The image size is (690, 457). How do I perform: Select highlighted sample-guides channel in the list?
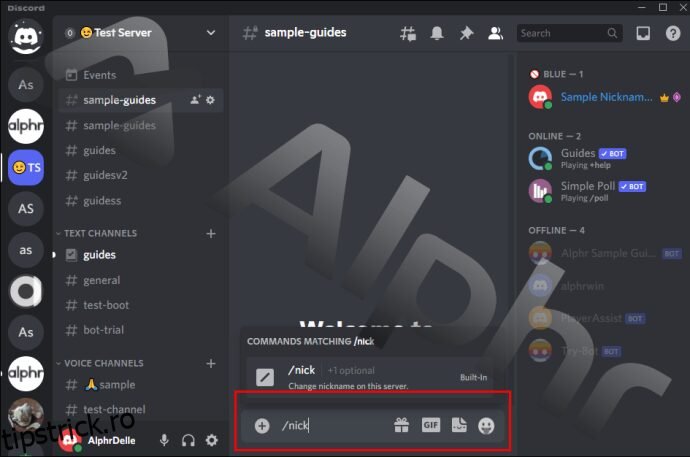pos(140,100)
